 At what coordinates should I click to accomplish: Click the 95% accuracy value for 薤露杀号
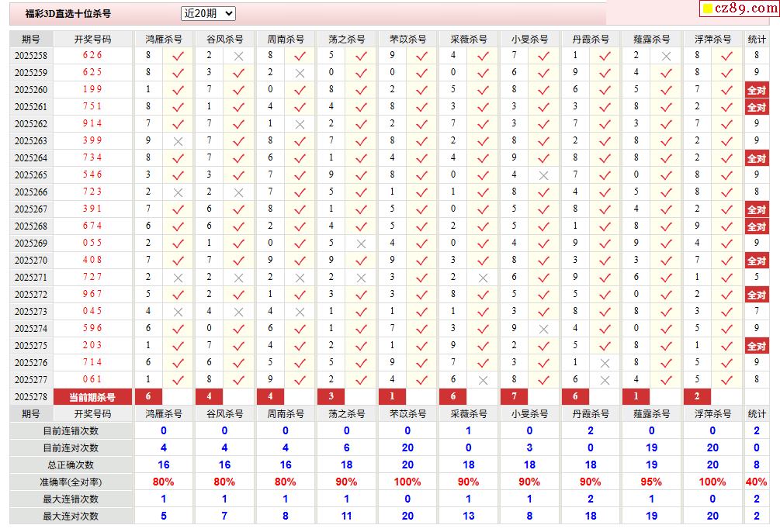tap(651, 482)
